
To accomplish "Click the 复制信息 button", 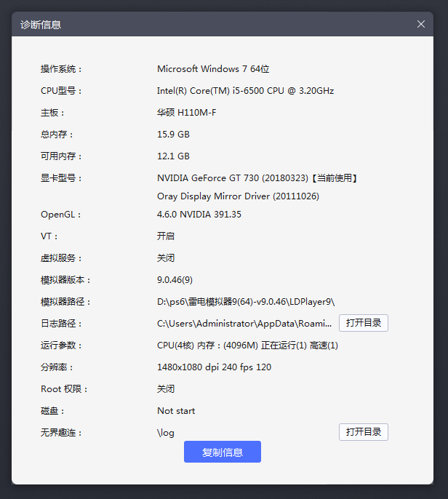I will click(x=222, y=452).
